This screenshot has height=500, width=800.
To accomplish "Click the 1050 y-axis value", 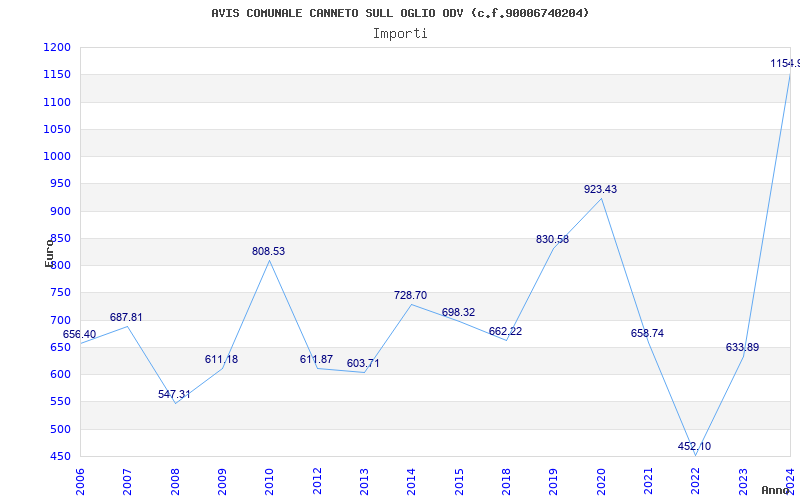I will click(x=57, y=129).
